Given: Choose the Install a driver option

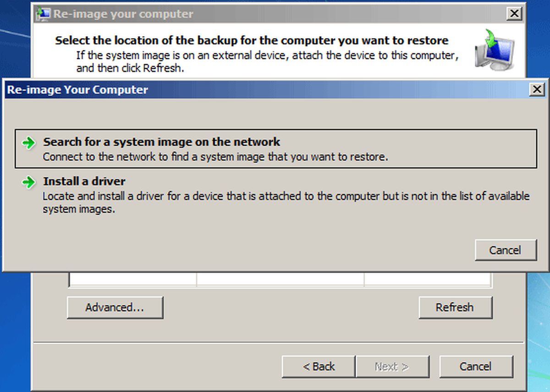Looking at the screenshot, I should 275,196.
